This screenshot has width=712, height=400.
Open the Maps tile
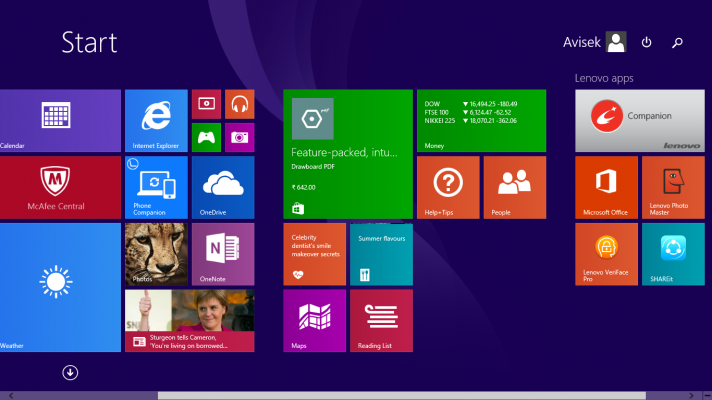[x=315, y=321]
